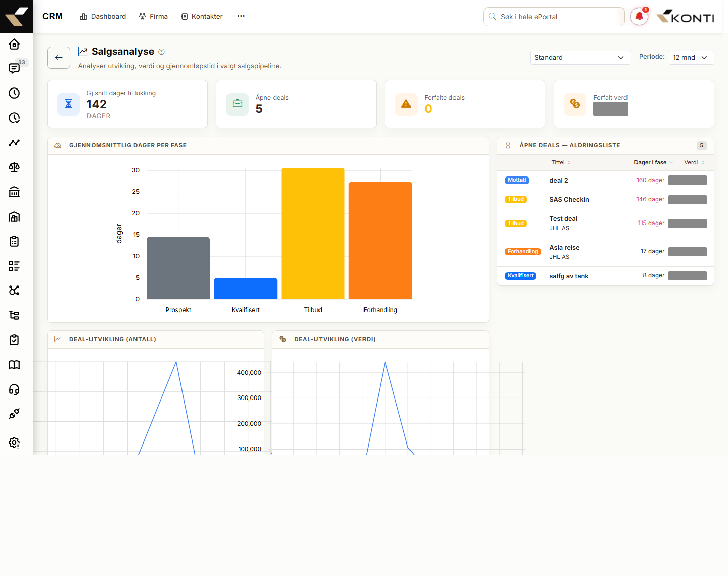Open the bank building sidebar icon
The height and width of the screenshot is (576, 728).
click(14, 192)
